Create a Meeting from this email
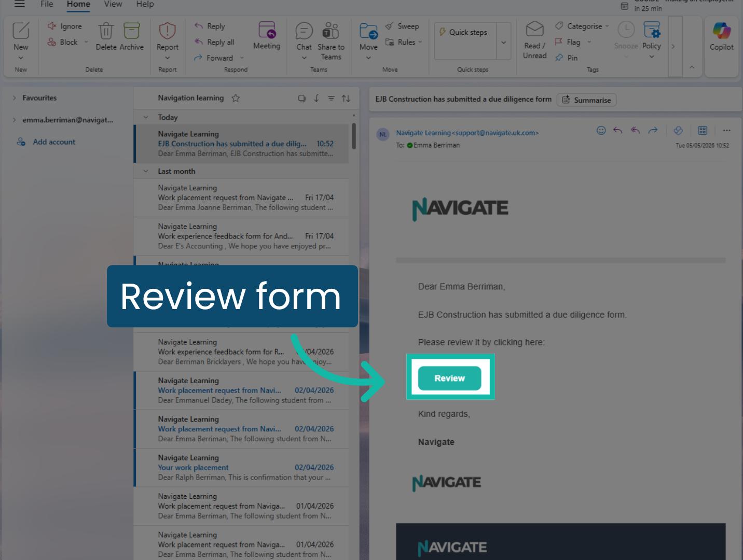Screen dimensions: 743x560 pos(267,36)
